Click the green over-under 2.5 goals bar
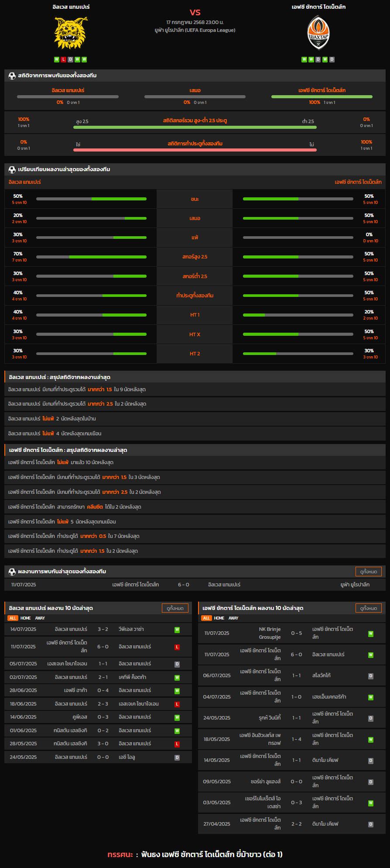 [195, 127]
